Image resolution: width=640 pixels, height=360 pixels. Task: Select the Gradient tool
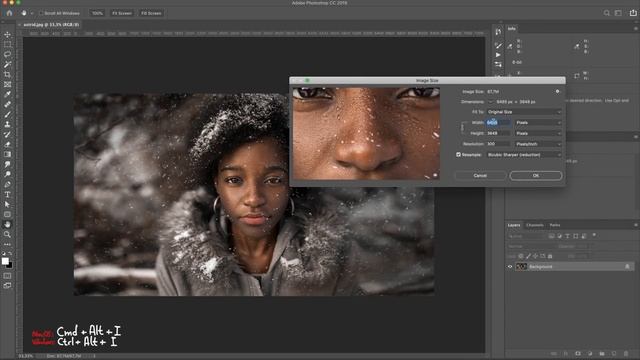(x=7, y=154)
